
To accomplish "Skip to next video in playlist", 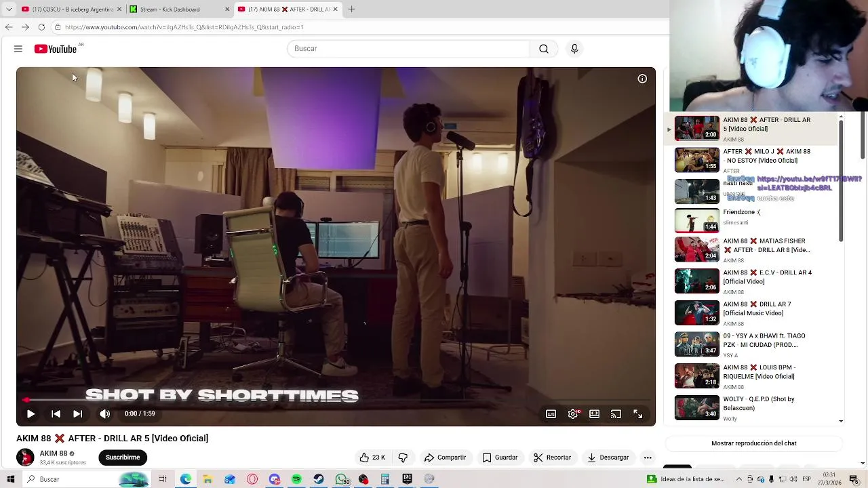I will coord(77,413).
